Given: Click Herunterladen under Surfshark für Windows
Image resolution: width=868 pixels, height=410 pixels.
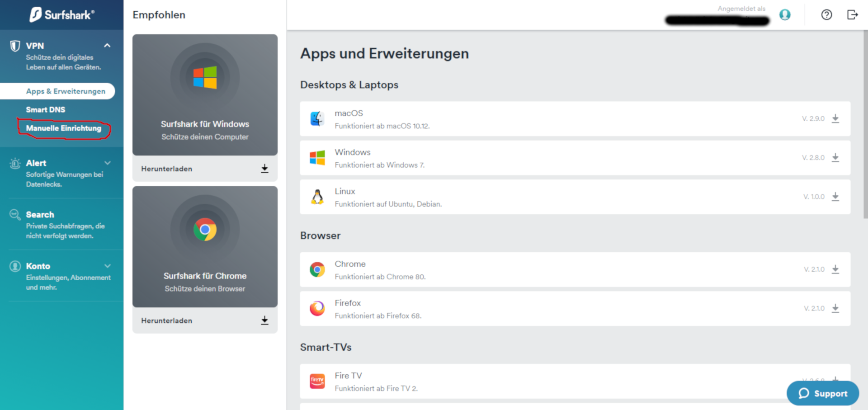Looking at the screenshot, I should click(205, 169).
